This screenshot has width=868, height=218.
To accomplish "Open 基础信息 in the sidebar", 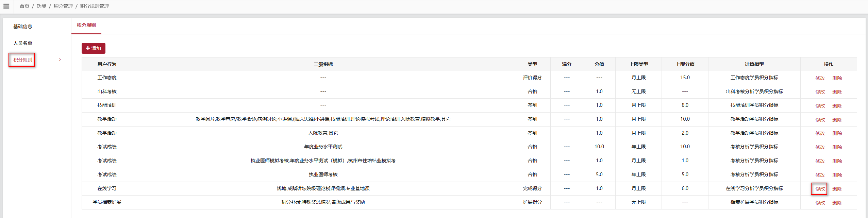I will point(23,27).
